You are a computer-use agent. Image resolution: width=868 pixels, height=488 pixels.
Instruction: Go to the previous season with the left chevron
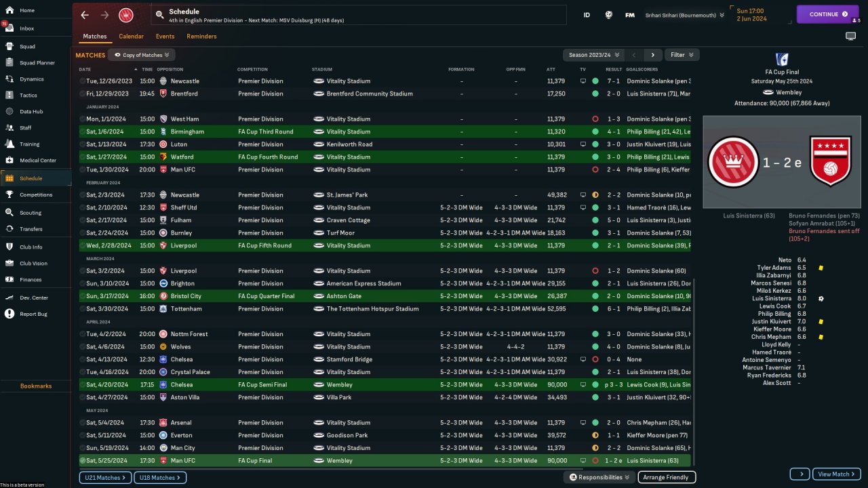coord(634,55)
